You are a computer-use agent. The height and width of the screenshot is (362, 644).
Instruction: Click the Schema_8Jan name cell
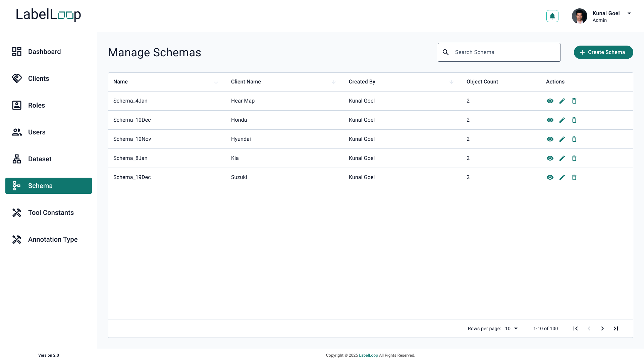[130, 158]
